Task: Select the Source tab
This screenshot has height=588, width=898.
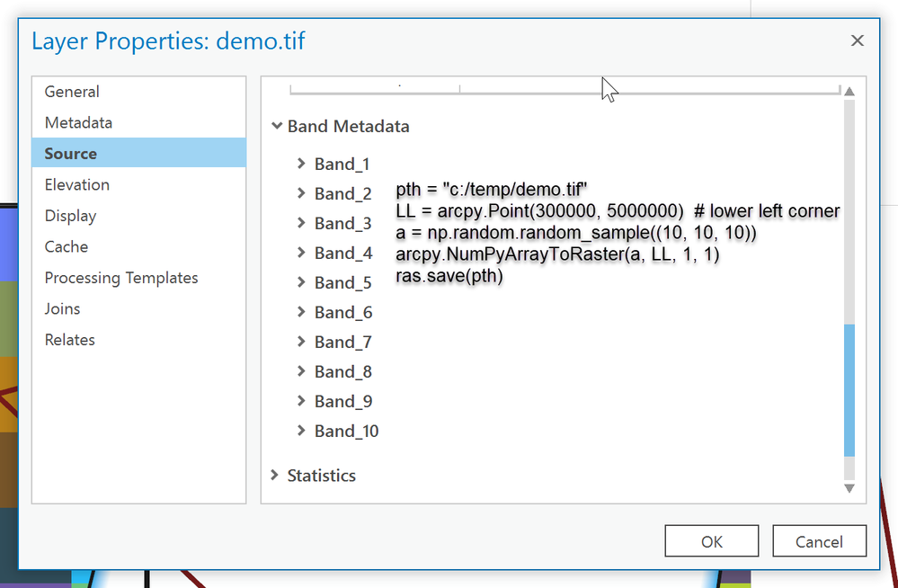Action: pyautogui.click(x=71, y=154)
